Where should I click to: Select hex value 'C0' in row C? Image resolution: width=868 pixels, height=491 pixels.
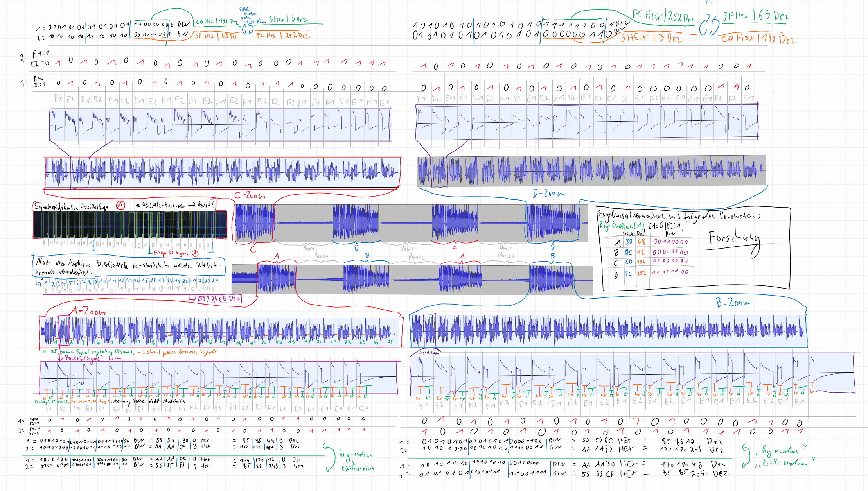coord(629,262)
